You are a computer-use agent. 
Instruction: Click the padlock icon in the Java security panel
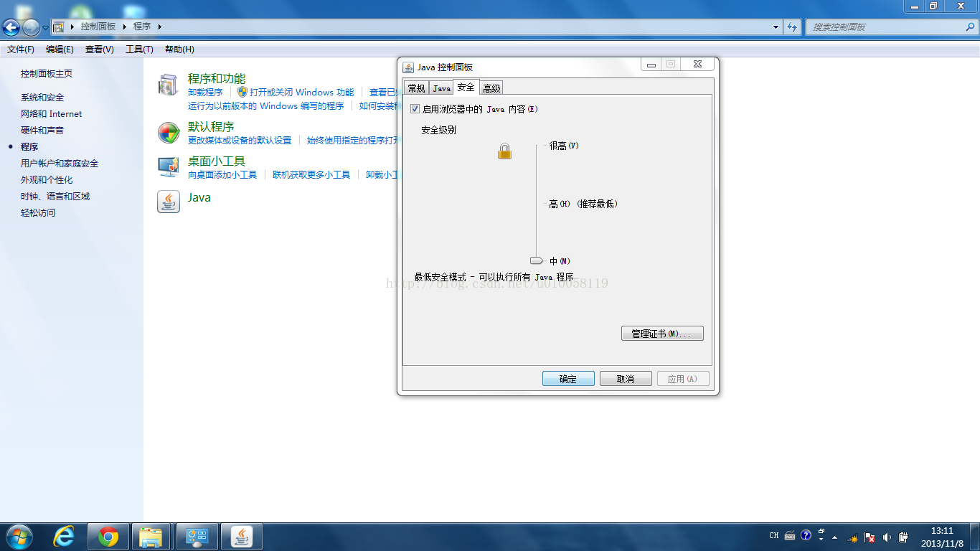(x=504, y=151)
